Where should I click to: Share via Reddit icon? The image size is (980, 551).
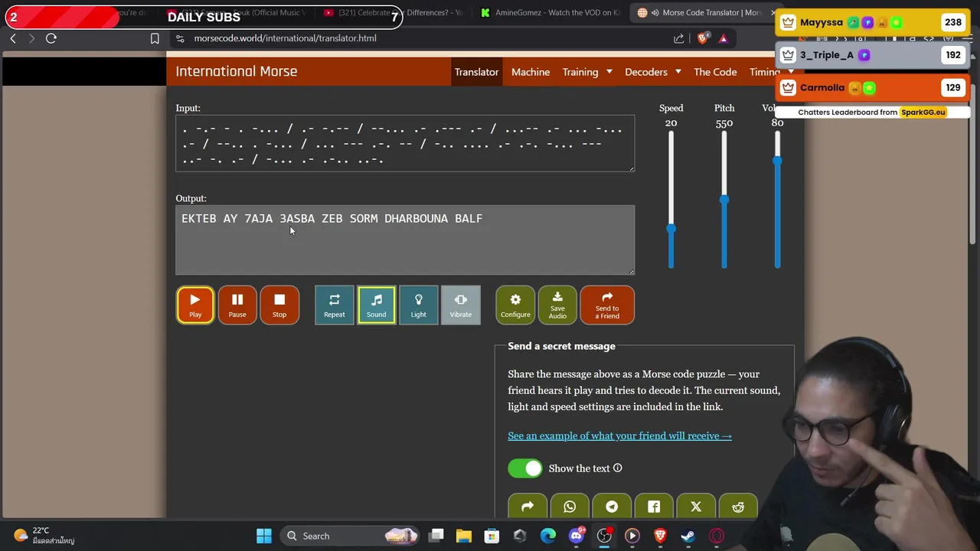tap(738, 507)
